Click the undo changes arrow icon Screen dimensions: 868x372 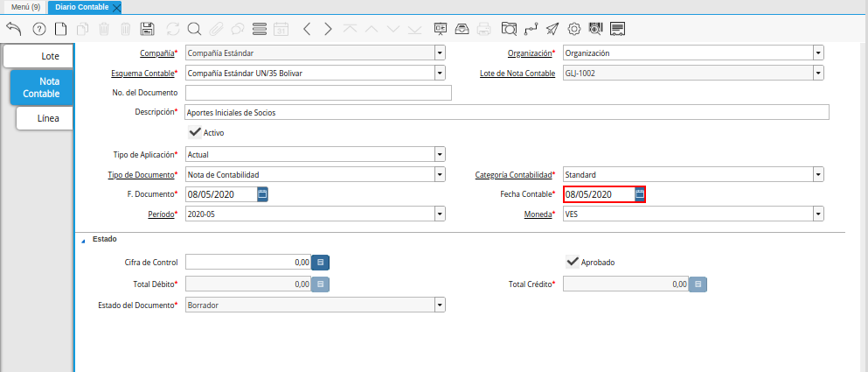click(14, 28)
